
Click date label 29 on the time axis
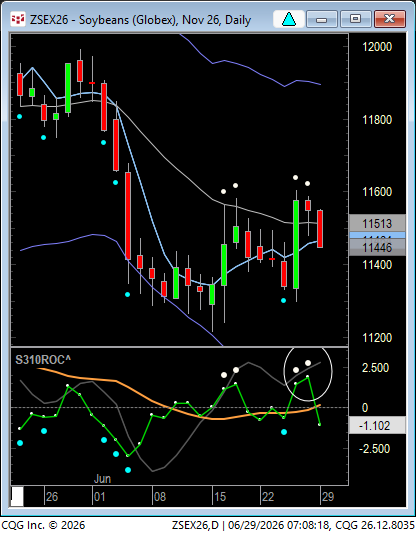pyautogui.click(x=328, y=497)
